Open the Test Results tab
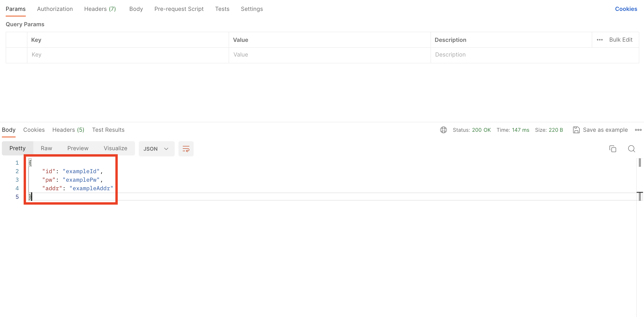This screenshot has width=644, height=317. tap(108, 130)
